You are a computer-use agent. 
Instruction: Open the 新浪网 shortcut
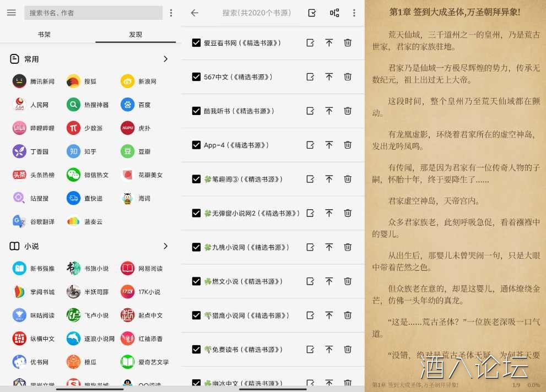point(139,81)
